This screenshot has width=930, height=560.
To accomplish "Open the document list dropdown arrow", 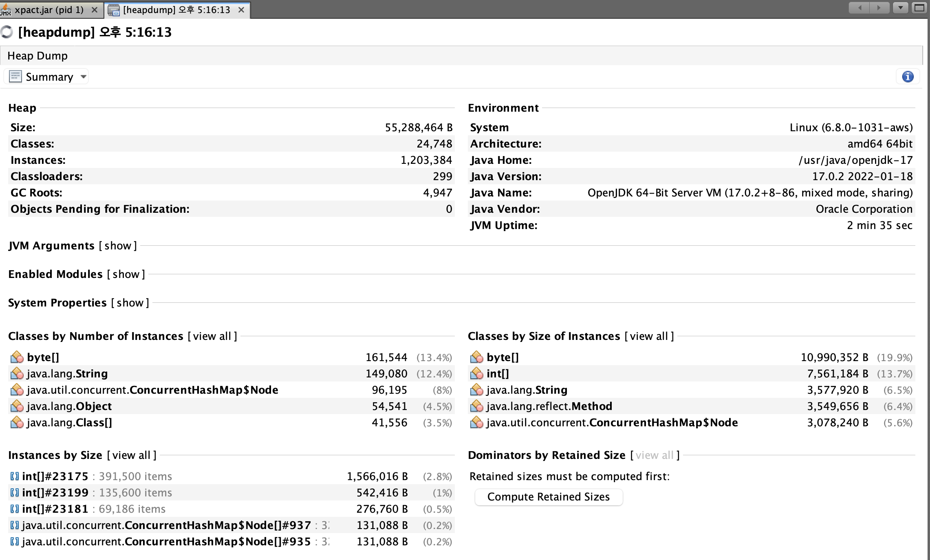I will click(900, 8).
